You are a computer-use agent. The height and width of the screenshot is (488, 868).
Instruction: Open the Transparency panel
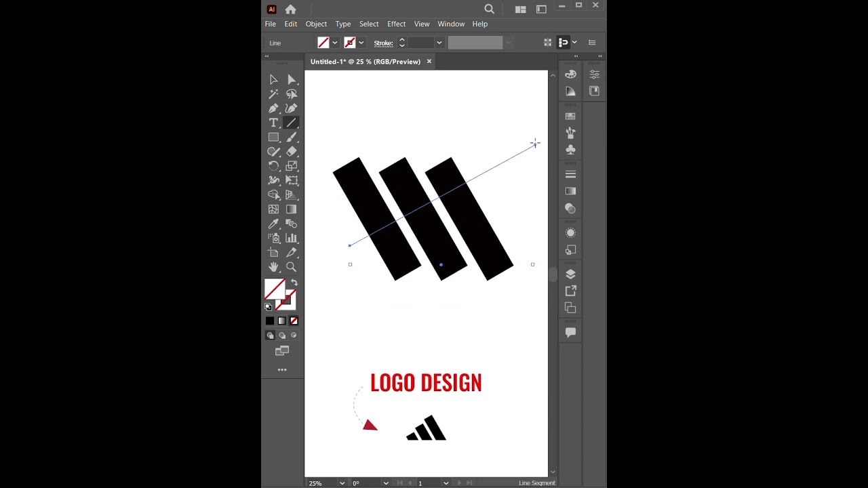(570, 208)
